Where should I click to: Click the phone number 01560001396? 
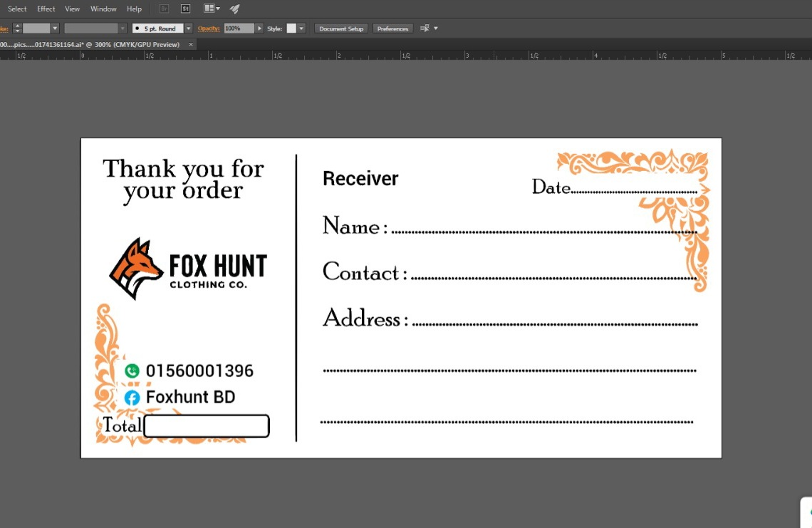point(199,371)
